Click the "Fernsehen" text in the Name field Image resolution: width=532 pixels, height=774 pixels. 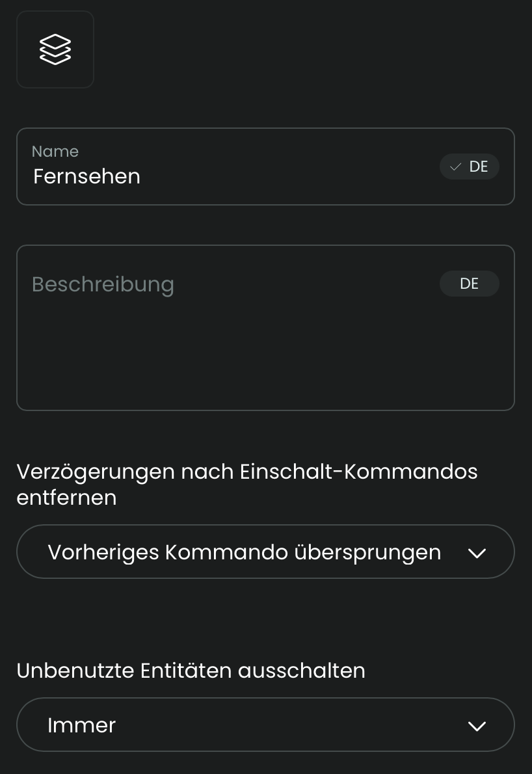tap(86, 177)
